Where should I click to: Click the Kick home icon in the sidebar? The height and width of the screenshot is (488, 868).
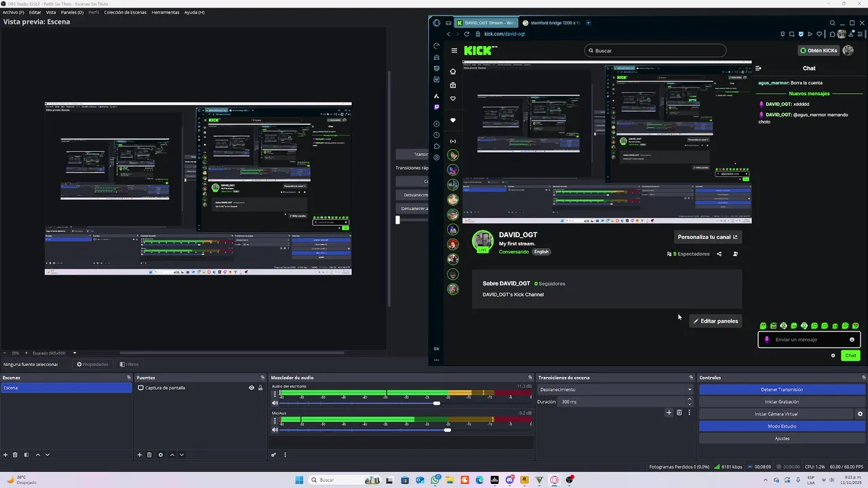pyautogui.click(x=453, y=71)
